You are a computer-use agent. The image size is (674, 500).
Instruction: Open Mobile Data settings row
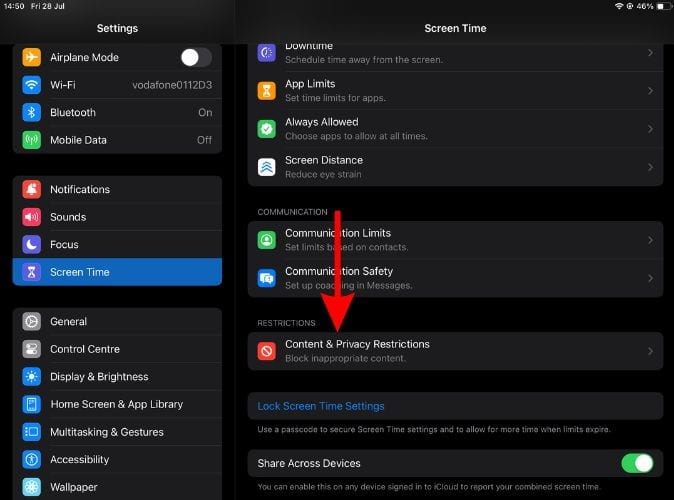117,140
